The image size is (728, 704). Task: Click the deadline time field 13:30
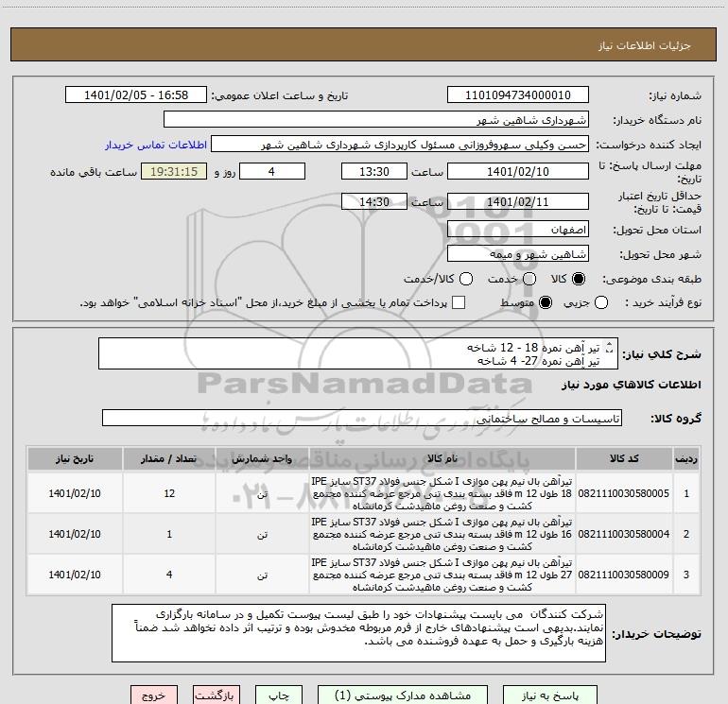(374, 171)
